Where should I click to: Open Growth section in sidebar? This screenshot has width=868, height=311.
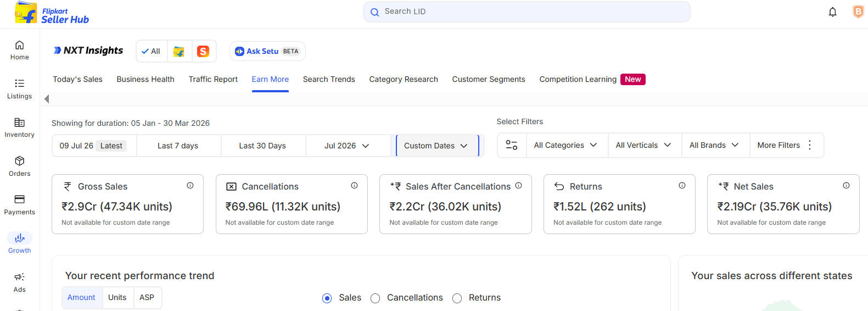(20, 243)
